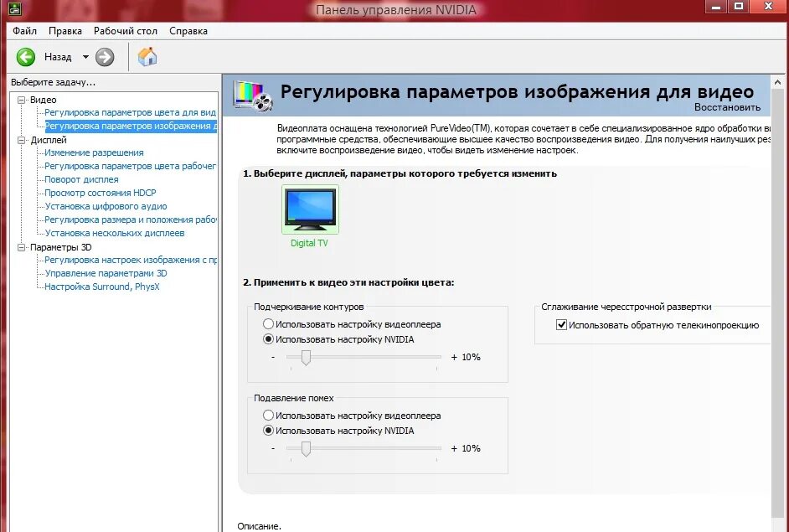Click the grey Forward arrow icon

coord(105,57)
